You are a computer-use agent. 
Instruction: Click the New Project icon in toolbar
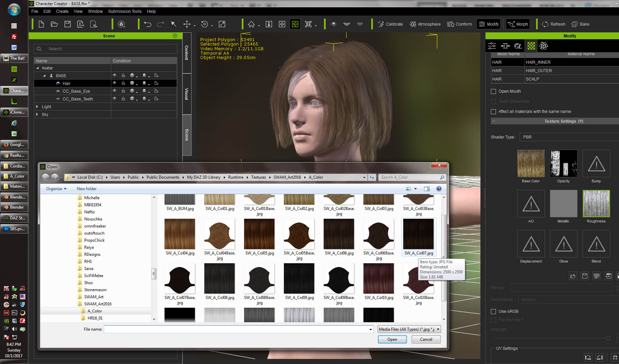[41, 24]
